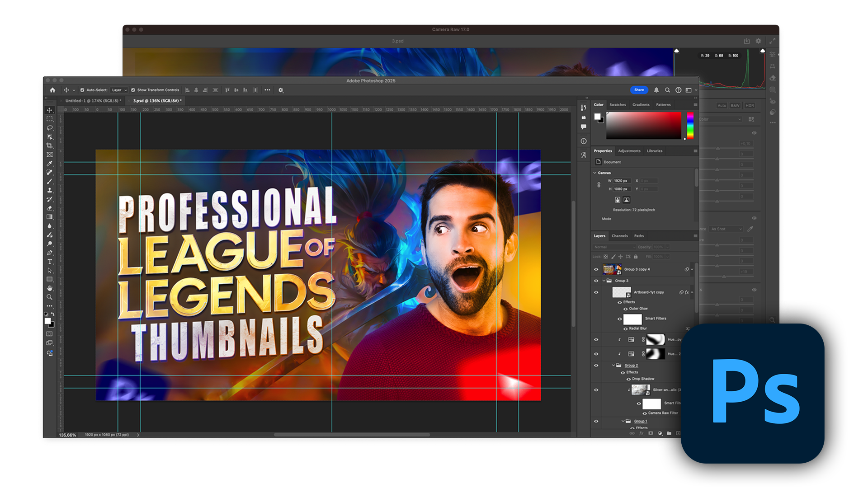Screen dimensions: 868x488
Task: Click the canvas width field
Action: point(621,181)
